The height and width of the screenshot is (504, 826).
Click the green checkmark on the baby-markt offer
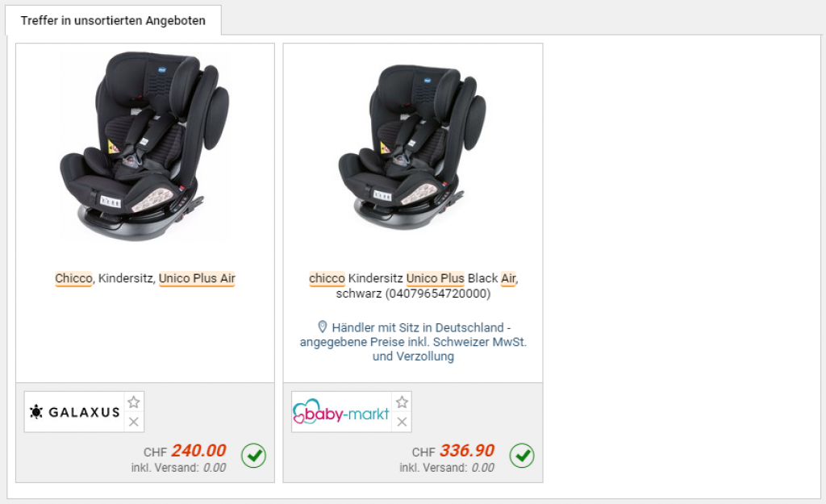tap(522, 456)
